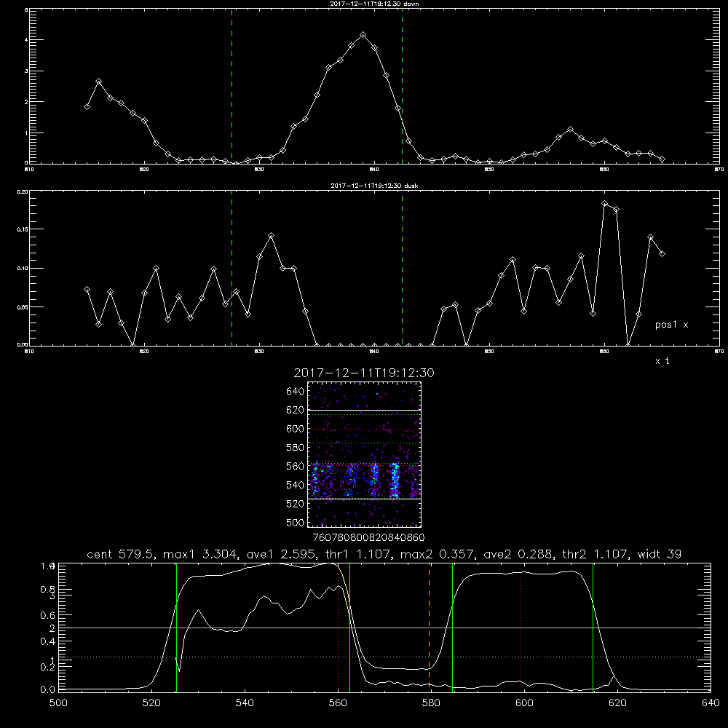The image size is (728, 728).
Task: Click the '600' y-axis label of spectrogram image
Action: pos(296,429)
